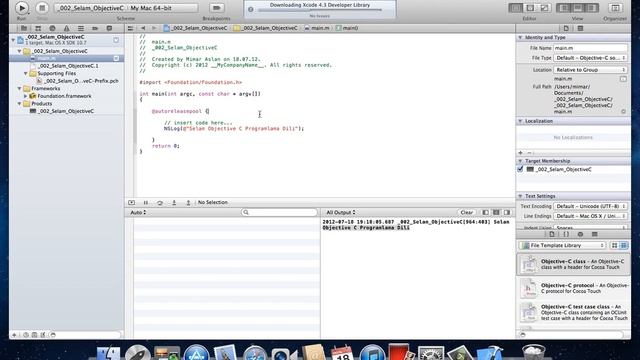Select _002_Selam_ObjectiveC.1 file
This screenshot has height=360, width=640.
(x=68, y=66)
